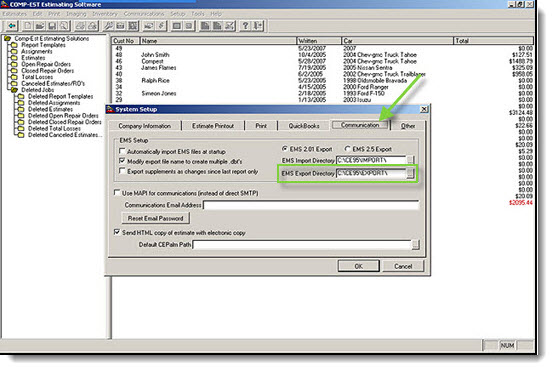
Task: Select Open Repair Orders folder
Action: (x=46, y=64)
